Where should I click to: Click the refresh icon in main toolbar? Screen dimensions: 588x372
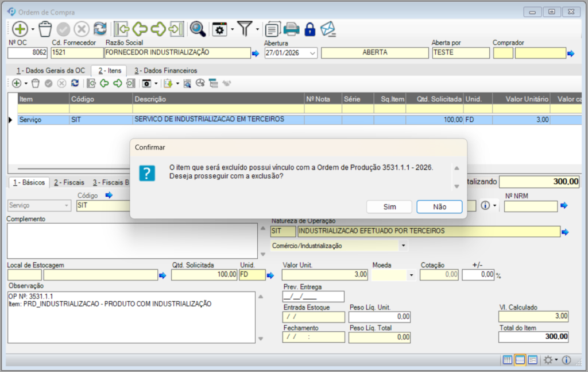pyautogui.click(x=100, y=29)
